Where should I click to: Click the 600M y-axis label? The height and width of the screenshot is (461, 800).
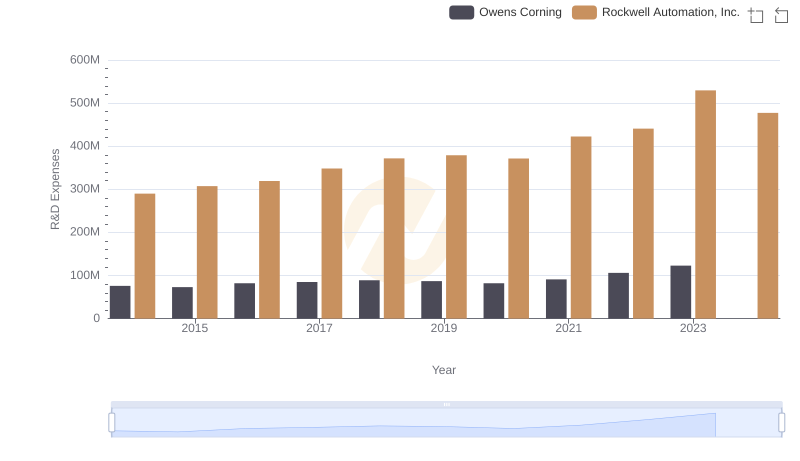[x=85, y=60]
